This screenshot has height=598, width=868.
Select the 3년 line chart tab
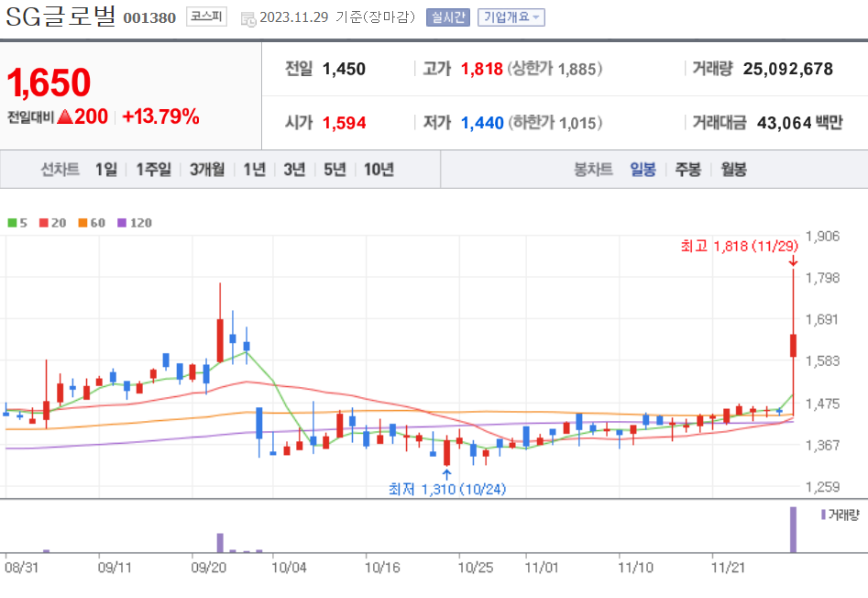294,170
